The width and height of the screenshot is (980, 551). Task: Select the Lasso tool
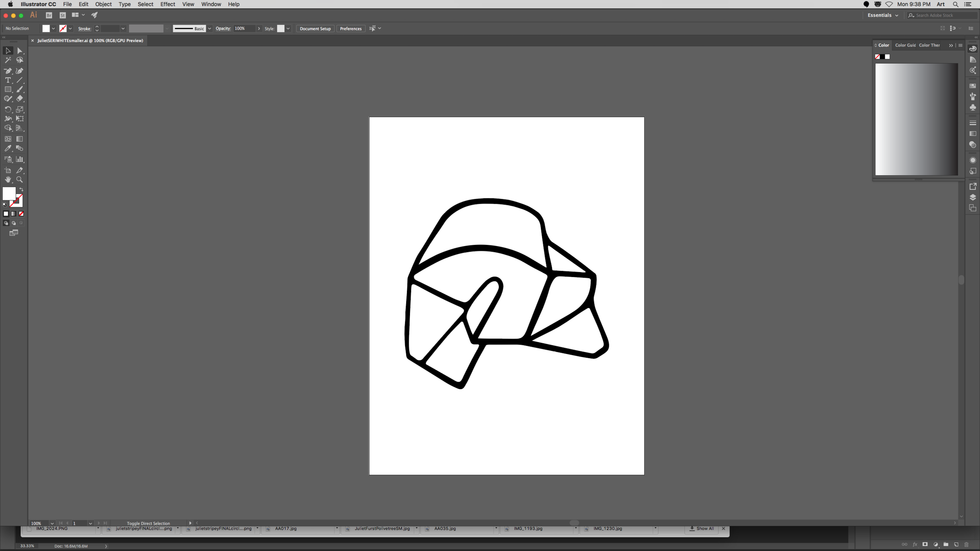coord(20,60)
